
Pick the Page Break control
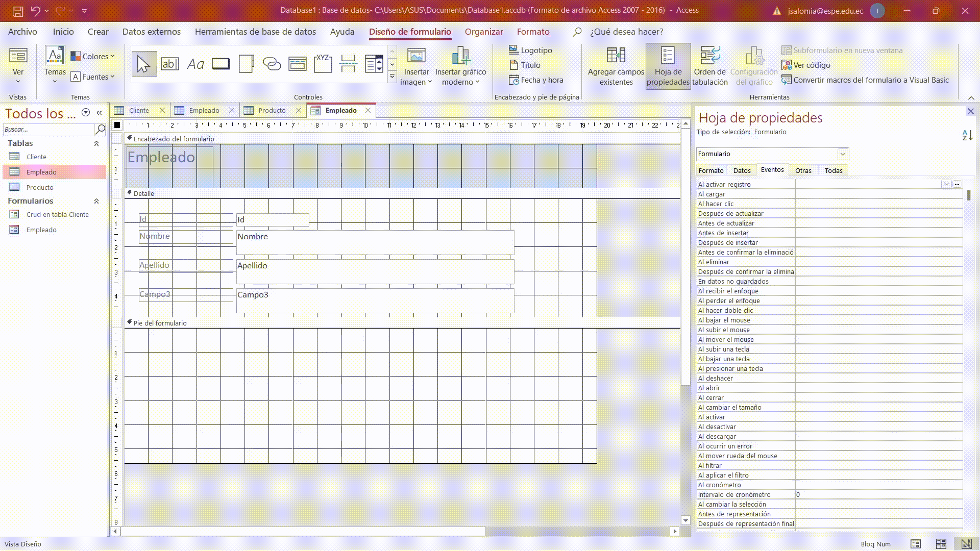(349, 64)
